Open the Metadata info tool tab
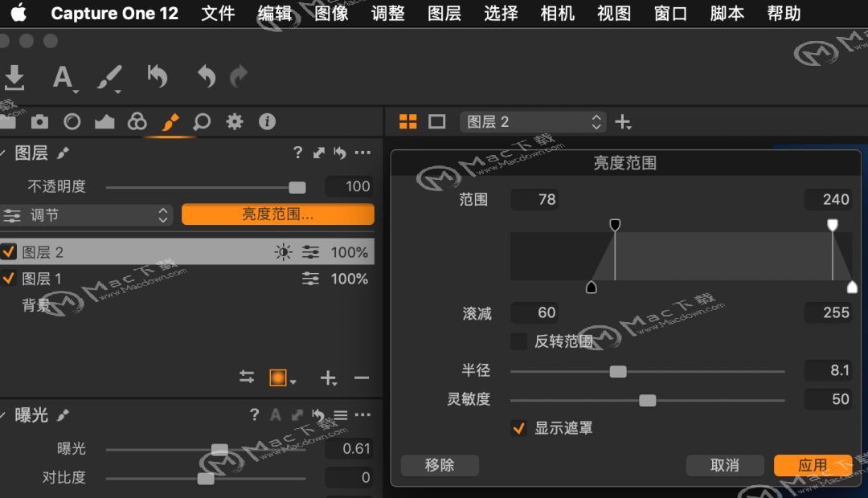 pyautogui.click(x=267, y=121)
